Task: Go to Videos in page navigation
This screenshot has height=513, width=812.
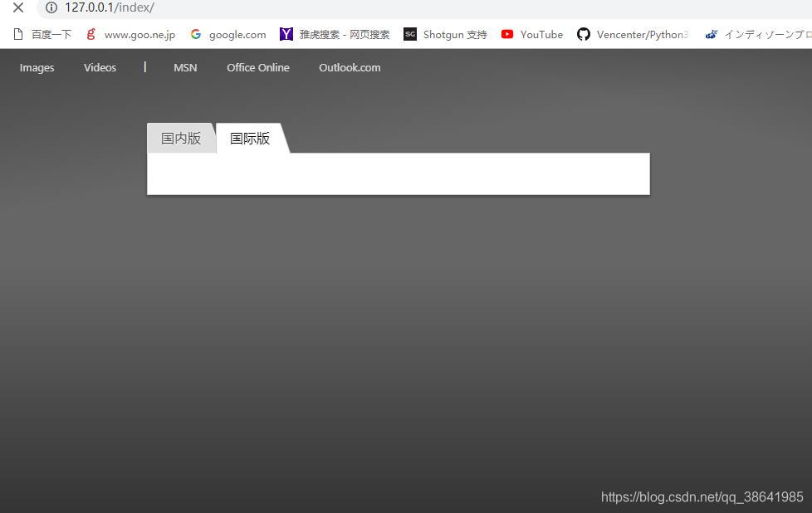Action: click(100, 68)
